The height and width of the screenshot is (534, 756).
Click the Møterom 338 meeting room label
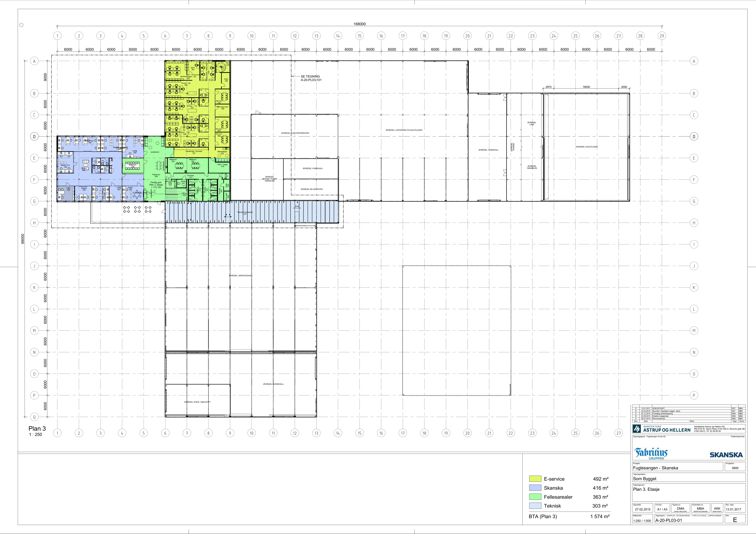pyautogui.click(x=133, y=166)
